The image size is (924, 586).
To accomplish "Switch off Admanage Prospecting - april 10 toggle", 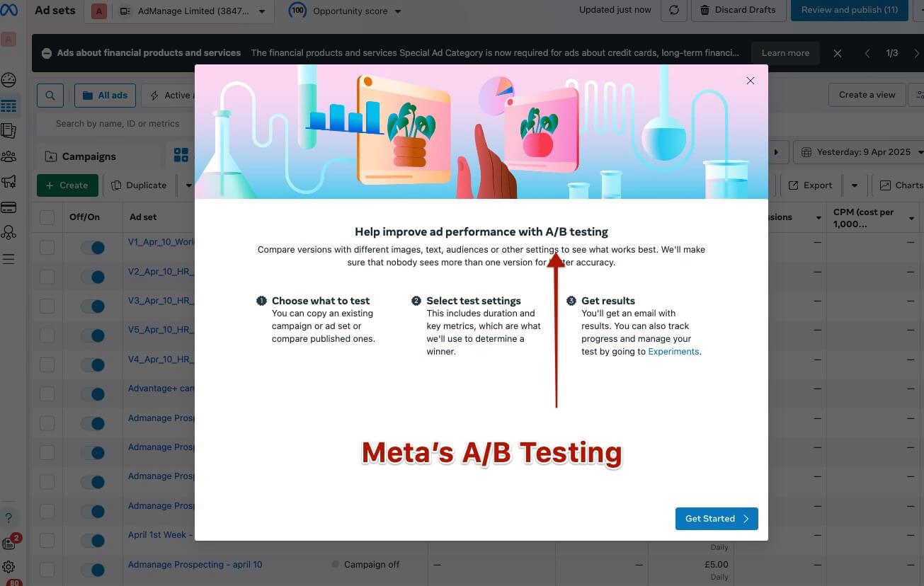I will click(92, 570).
